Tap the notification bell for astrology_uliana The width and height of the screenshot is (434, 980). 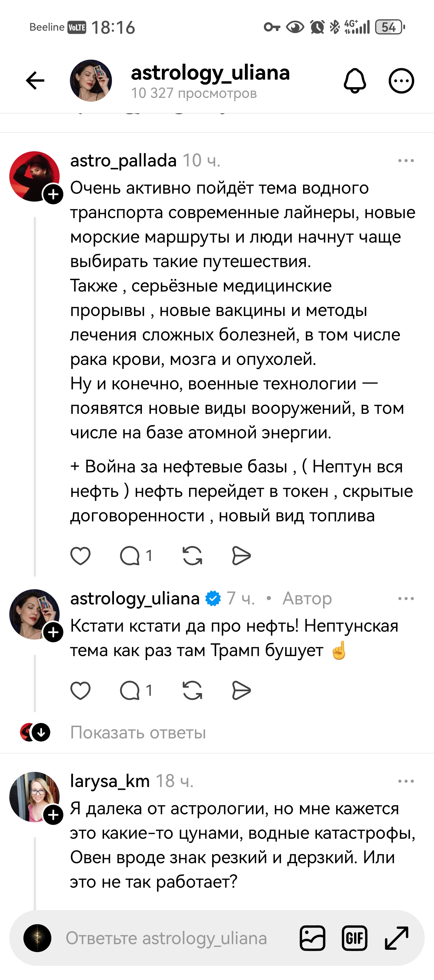click(356, 81)
